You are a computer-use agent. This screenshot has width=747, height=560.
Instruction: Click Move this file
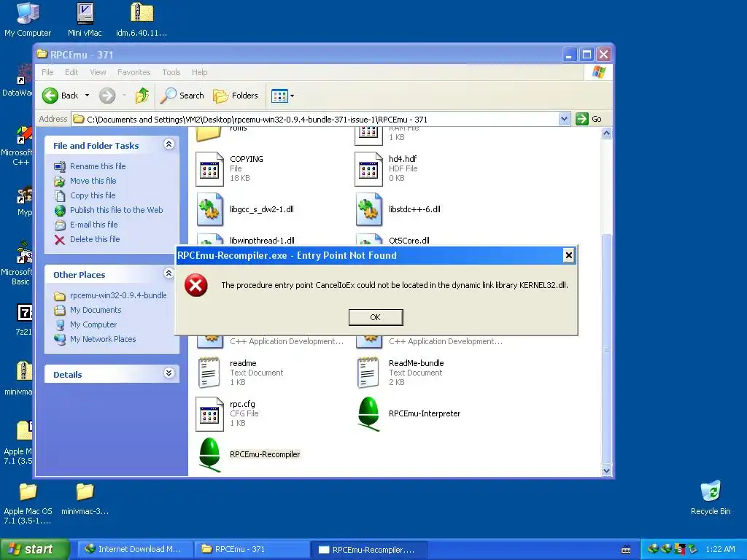93,181
